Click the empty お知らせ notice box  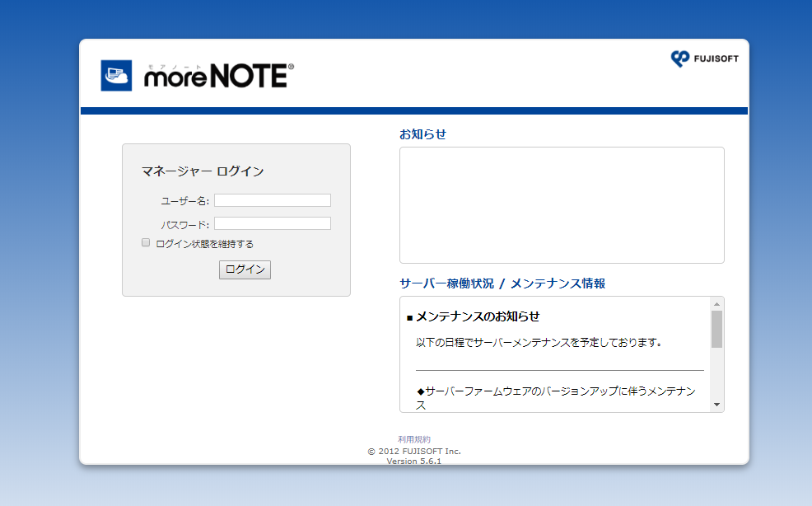pyautogui.click(x=562, y=205)
